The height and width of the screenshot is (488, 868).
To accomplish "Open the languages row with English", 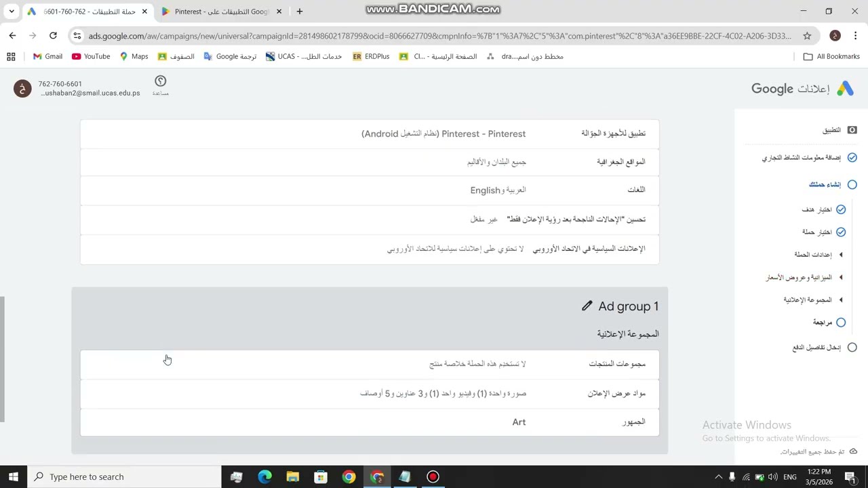I will (370, 190).
